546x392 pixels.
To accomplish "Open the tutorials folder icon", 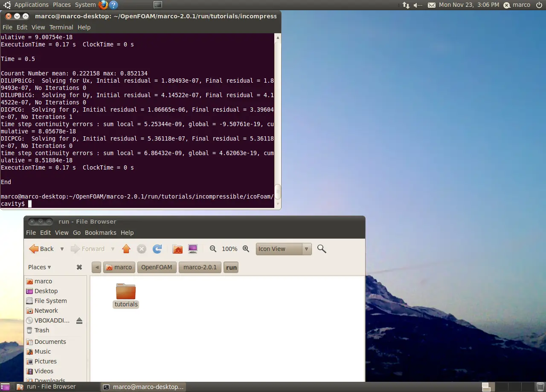I will [126, 291].
